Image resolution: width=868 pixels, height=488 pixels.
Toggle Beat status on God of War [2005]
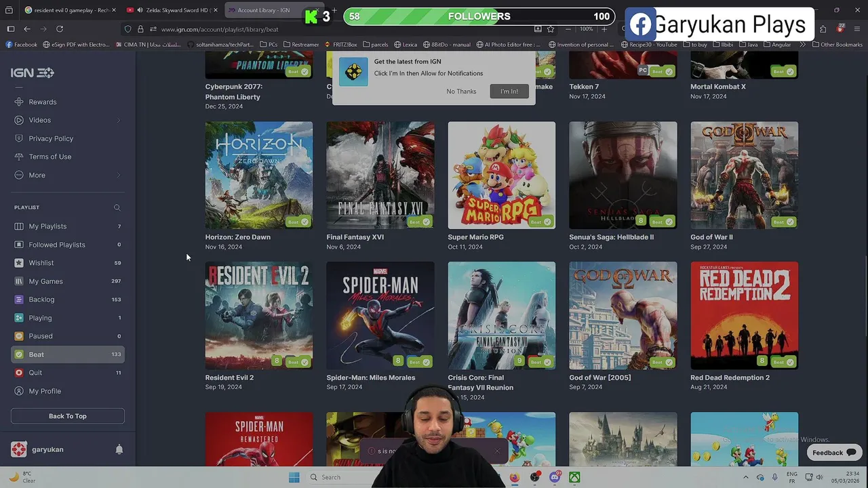point(662,362)
